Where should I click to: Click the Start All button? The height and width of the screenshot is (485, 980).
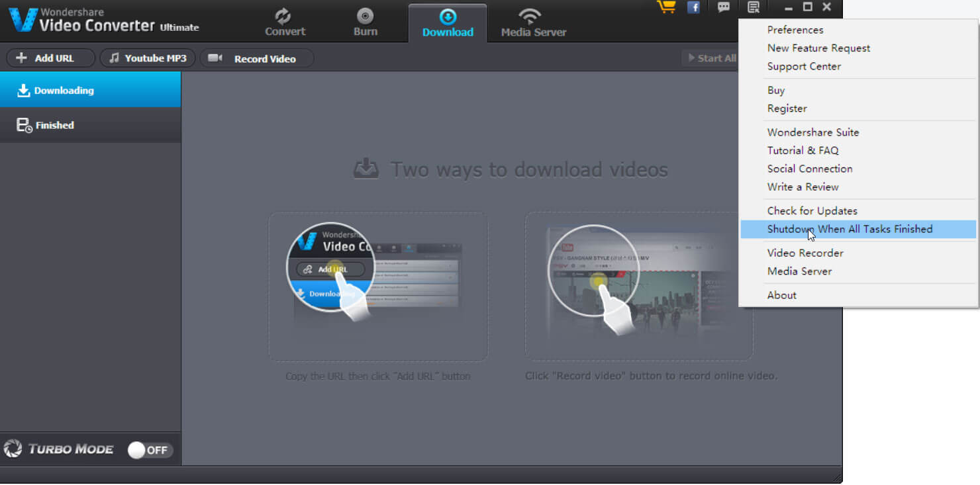point(710,58)
